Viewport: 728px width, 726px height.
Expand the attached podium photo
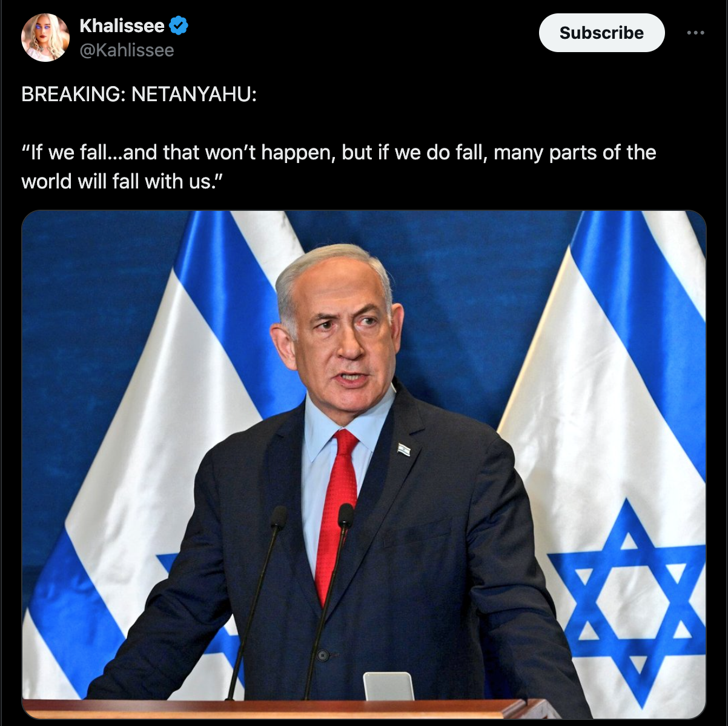[x=364, y=465]
